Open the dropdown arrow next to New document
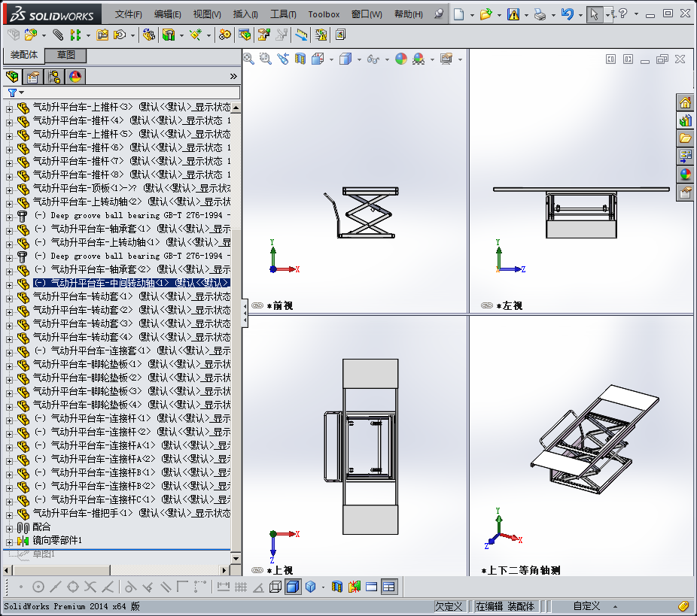The height and width of the screenshot is (616, 697). click(472, 15)
